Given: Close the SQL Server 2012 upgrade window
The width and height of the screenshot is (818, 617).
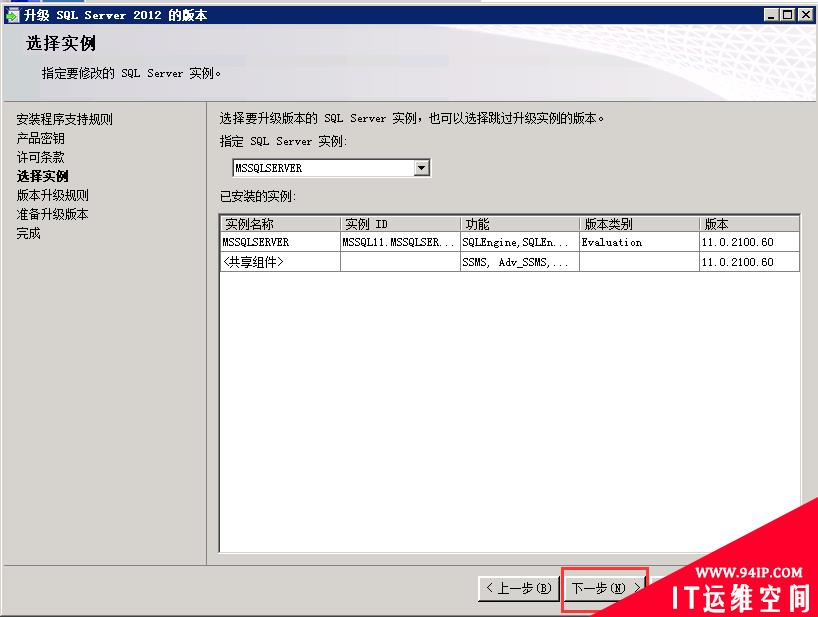Looking at the screenshot, I should (x=806, y=15).
